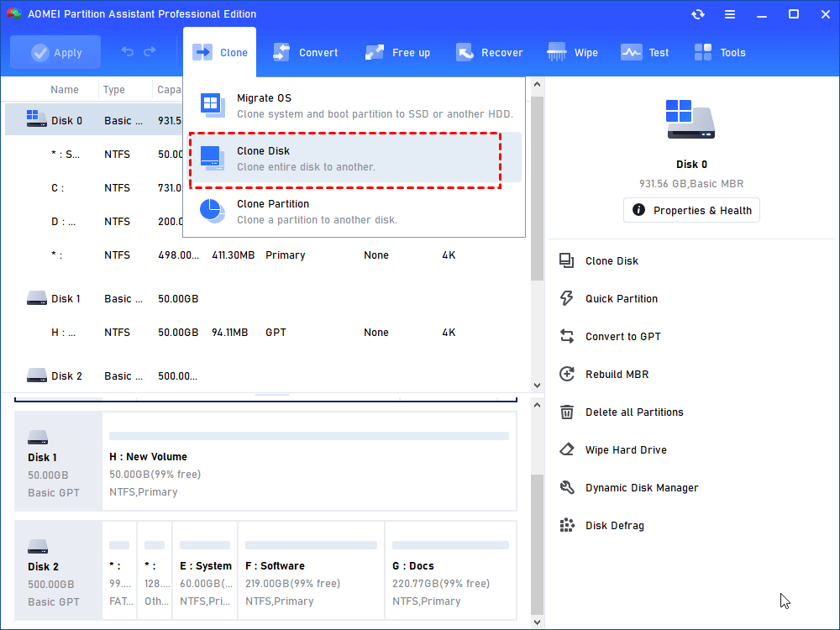
Task: Open Properties & Health for Disk 0
Action: coord(691,210)
